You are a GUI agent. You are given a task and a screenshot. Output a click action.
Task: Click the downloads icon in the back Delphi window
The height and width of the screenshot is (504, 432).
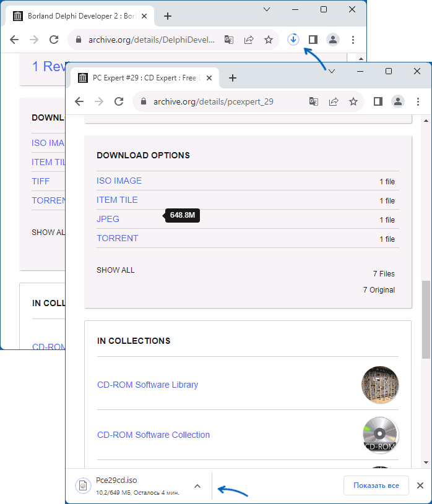click(293, 40)
